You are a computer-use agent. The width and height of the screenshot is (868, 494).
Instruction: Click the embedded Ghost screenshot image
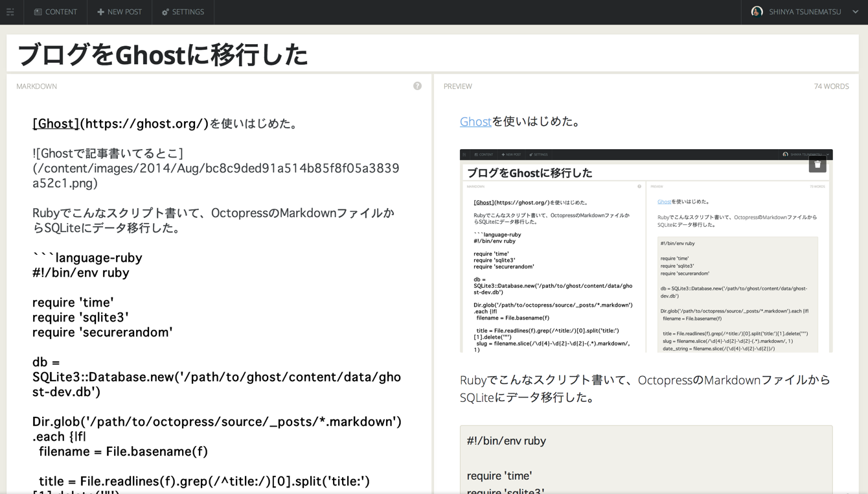(x=646, y=250)
